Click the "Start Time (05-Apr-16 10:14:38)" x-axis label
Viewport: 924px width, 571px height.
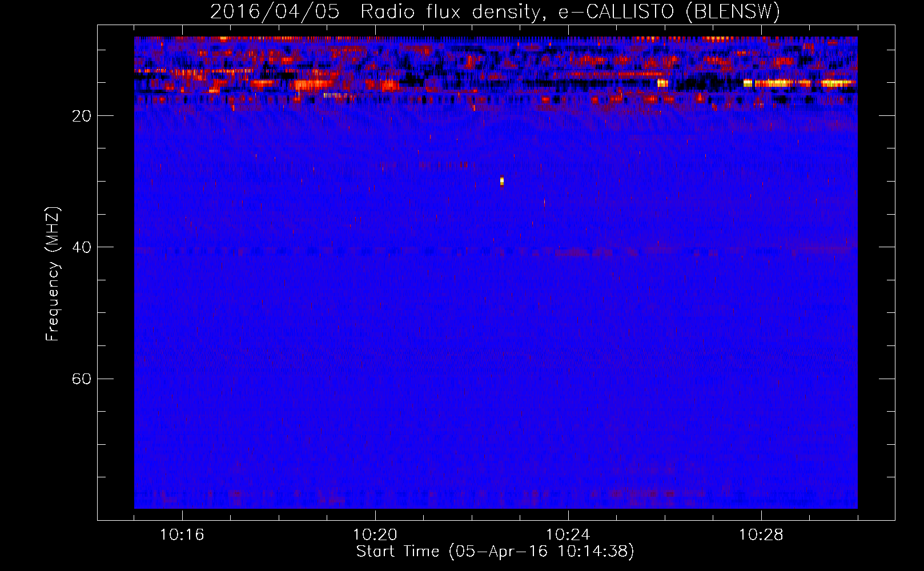point(495,552)
